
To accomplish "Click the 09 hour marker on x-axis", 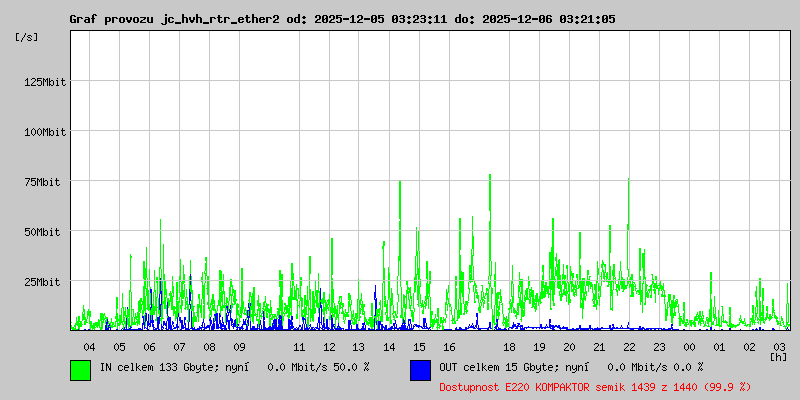I will pyautogui.click(x=240, y=346).
